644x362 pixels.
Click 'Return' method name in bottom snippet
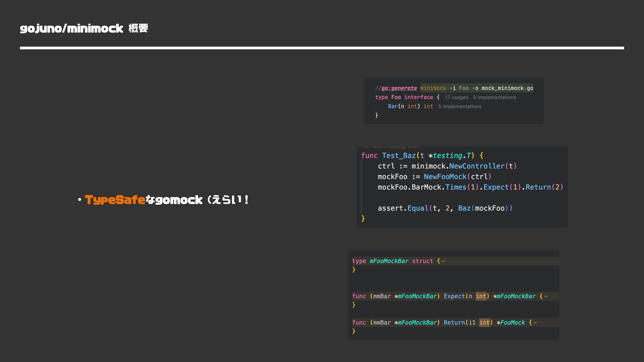point(454,323)
